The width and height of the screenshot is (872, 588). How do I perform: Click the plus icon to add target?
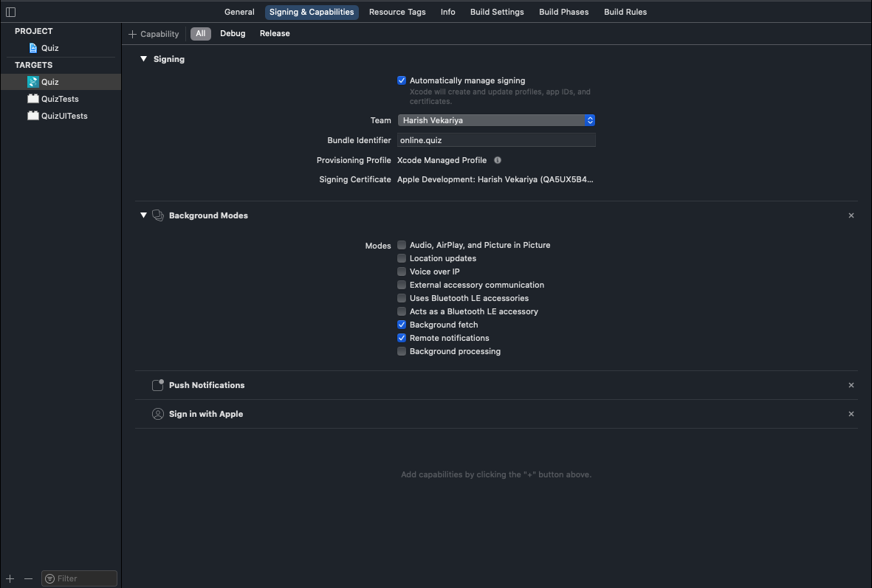[10, 579]
